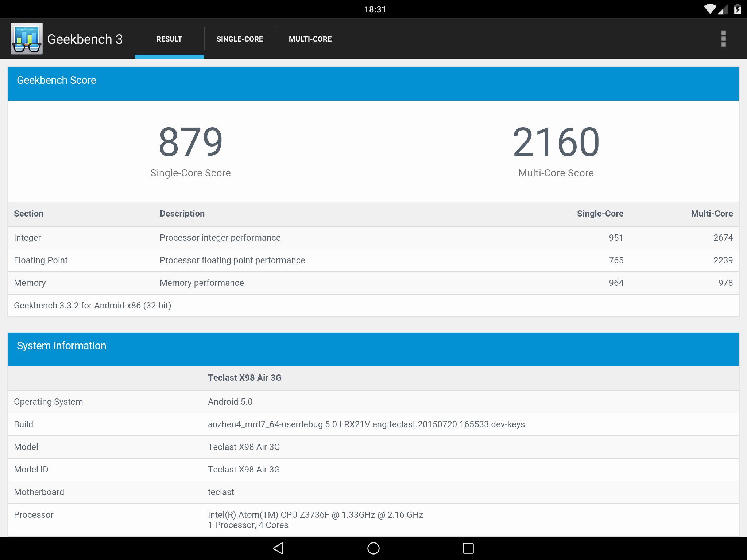Tap Integer single-core value 951
Screen dimensions: 747x560
(616, 238)
